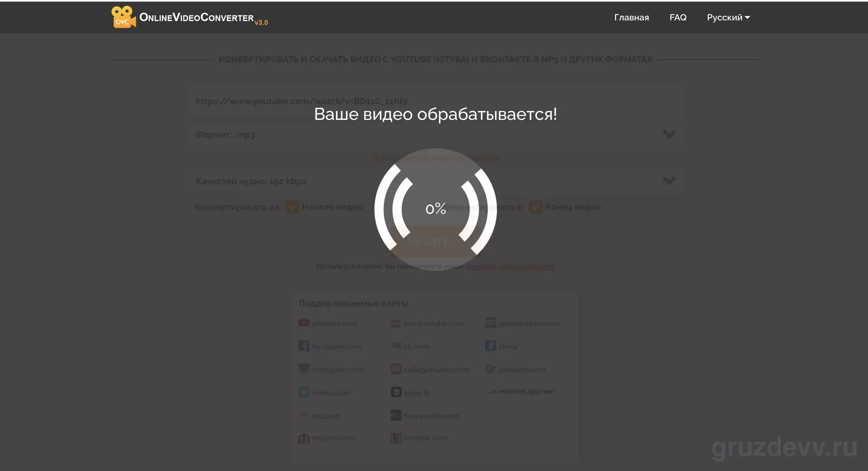Image resolution: width=868 pixels, height=471 pixels.
Task: Toggle the Конец видео checkbox
Action: 535,207
